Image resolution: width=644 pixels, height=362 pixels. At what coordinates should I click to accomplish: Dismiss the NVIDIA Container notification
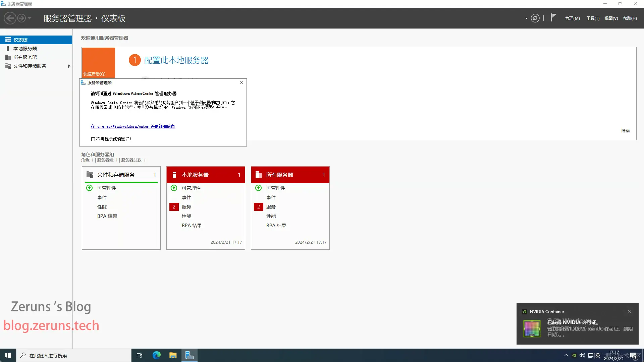click(629, 311)
